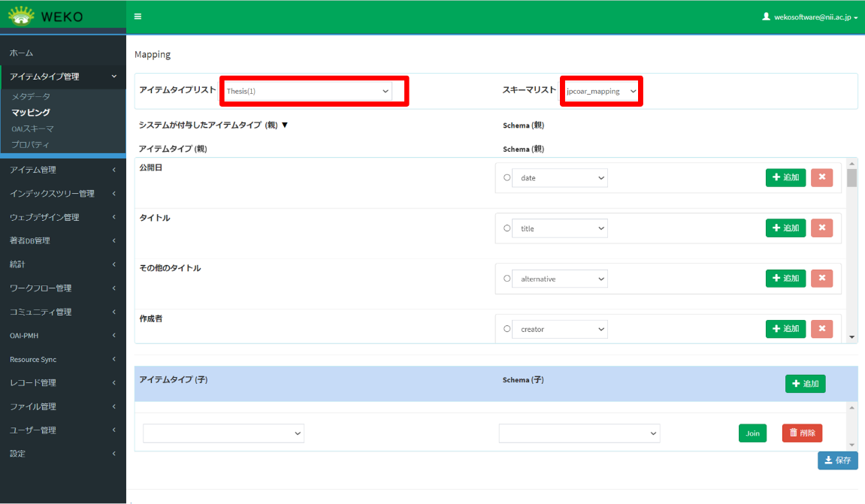Click the WEKO logo
Image resolution: width=865 pixels, height=504 pixels.
47,16
